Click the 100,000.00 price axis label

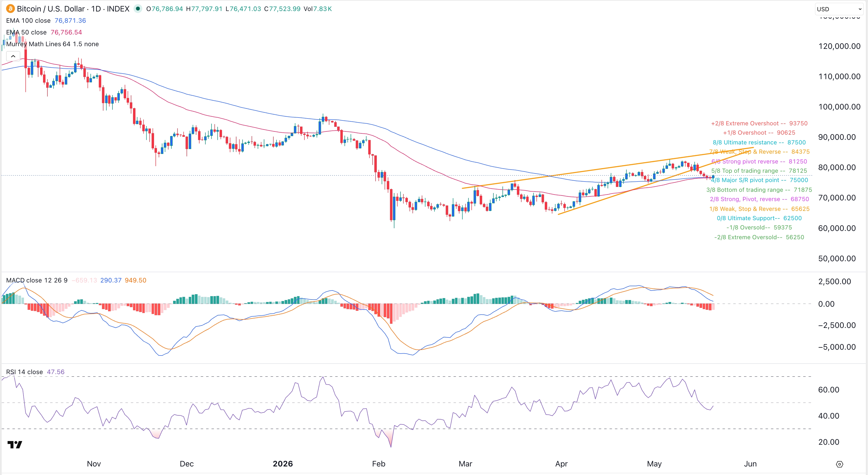(839, 107)
